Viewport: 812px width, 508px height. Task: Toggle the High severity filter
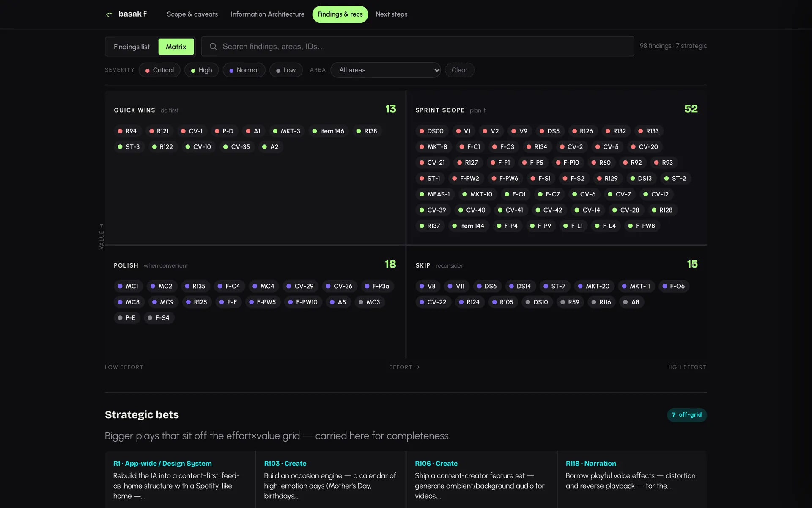point(201,70)
